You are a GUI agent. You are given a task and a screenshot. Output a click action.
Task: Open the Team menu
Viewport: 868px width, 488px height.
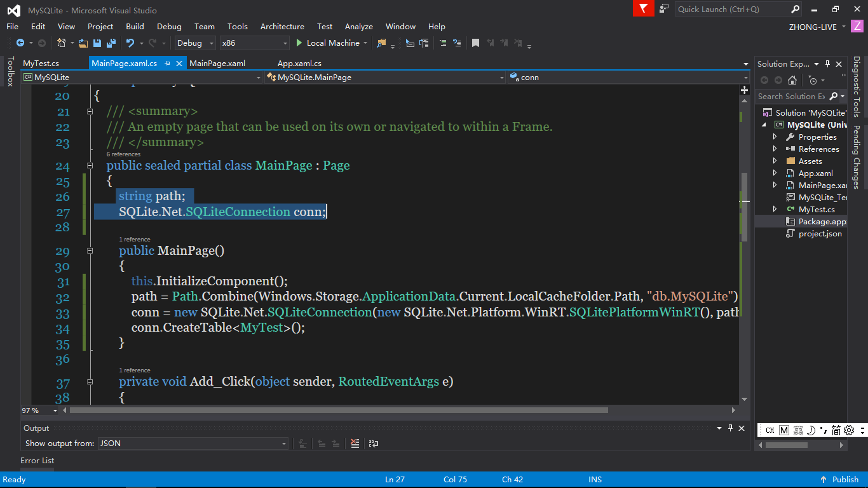coord(205,27)
